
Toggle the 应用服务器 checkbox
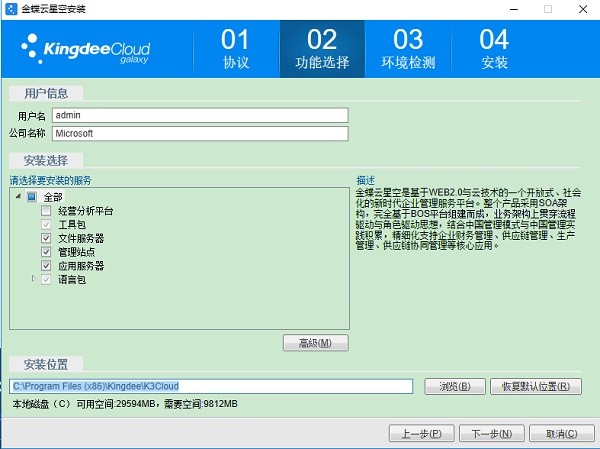click(x=46, y=266)
